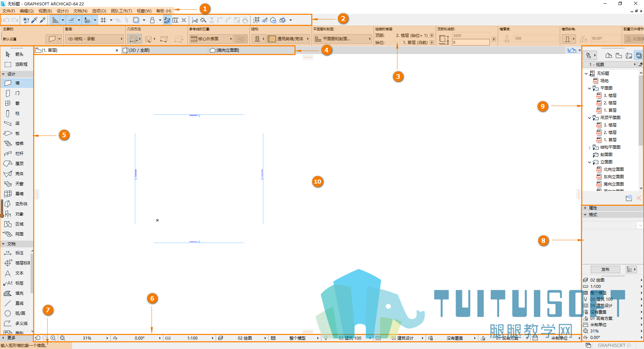Screen dimensions: 644x349
Task: Open the 通用类墙/壳体 structure dropdown
Action: [x=288, y=39]
